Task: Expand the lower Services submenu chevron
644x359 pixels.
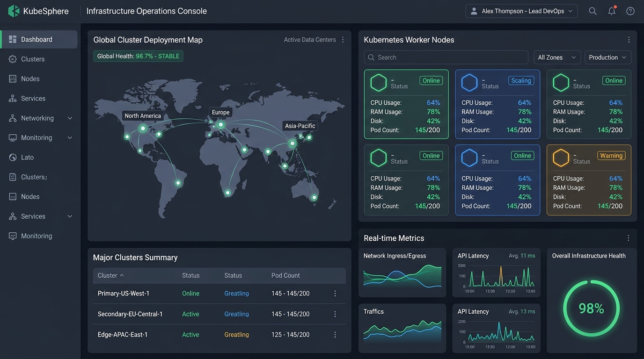Action: click(70, 216)
